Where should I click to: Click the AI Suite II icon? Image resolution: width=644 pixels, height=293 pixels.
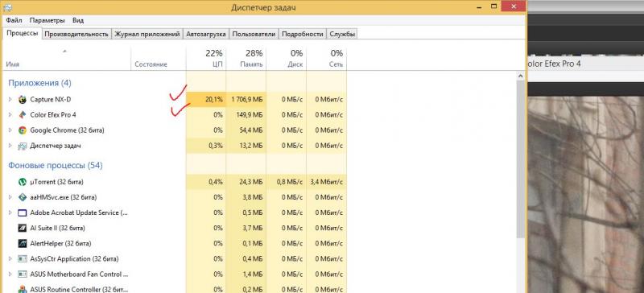pos(23,228)
